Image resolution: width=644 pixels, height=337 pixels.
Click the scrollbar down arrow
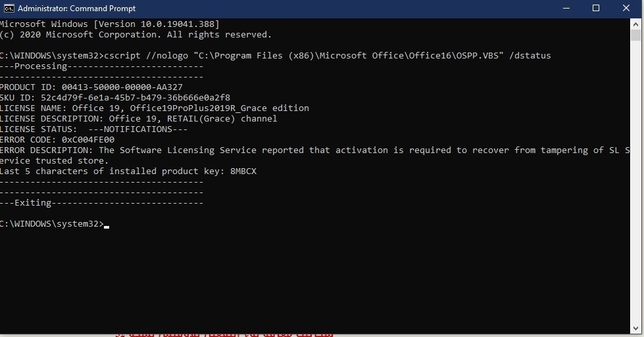[x=636, y=328]
